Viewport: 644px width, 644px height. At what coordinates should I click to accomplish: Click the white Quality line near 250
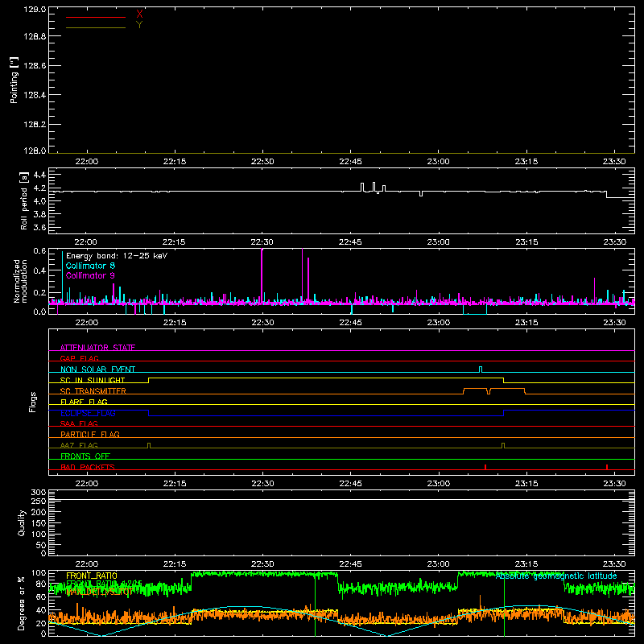(x=341, y=499)
